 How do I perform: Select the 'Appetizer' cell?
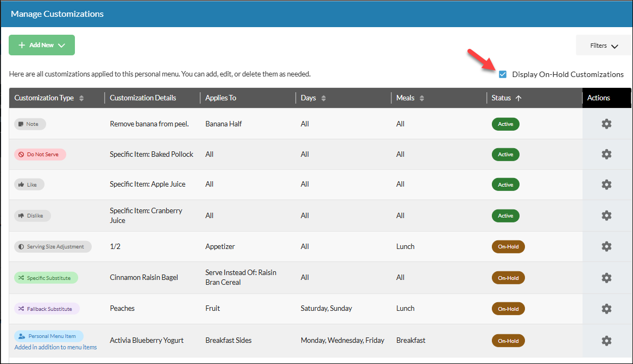coord(220,246)
